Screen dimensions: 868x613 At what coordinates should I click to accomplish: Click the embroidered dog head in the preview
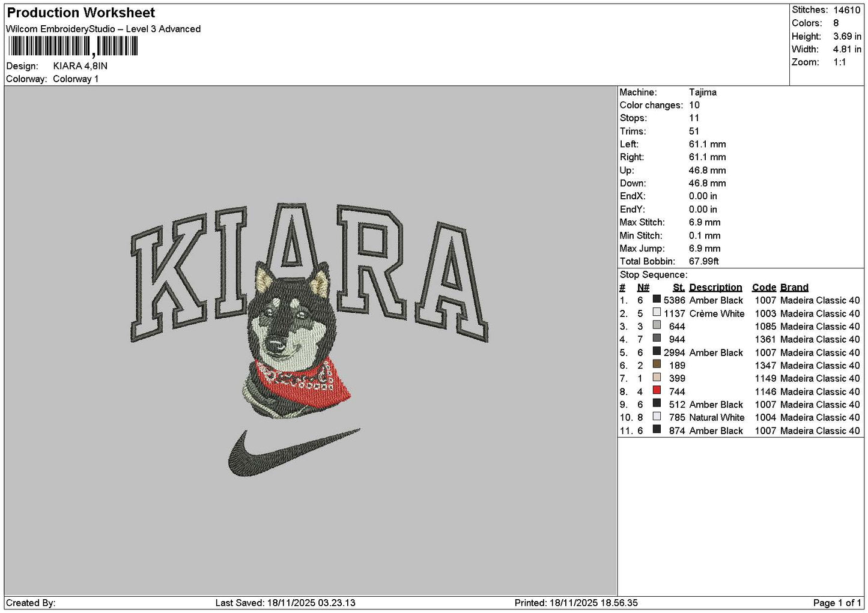pyautogui.click(x=291, y=317)
